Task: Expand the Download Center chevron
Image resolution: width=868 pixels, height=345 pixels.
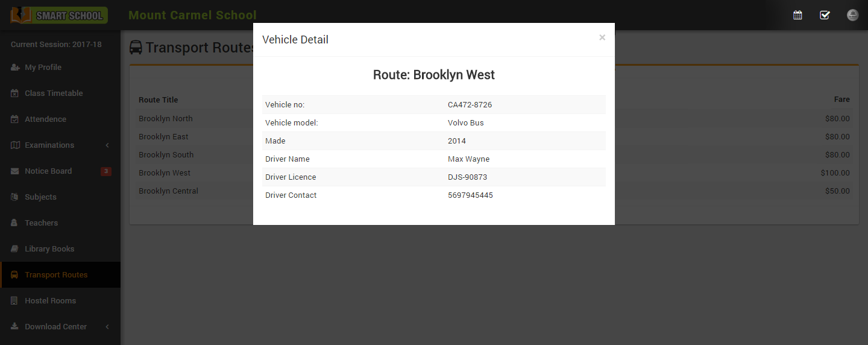Action: click(x=107, y=327)
